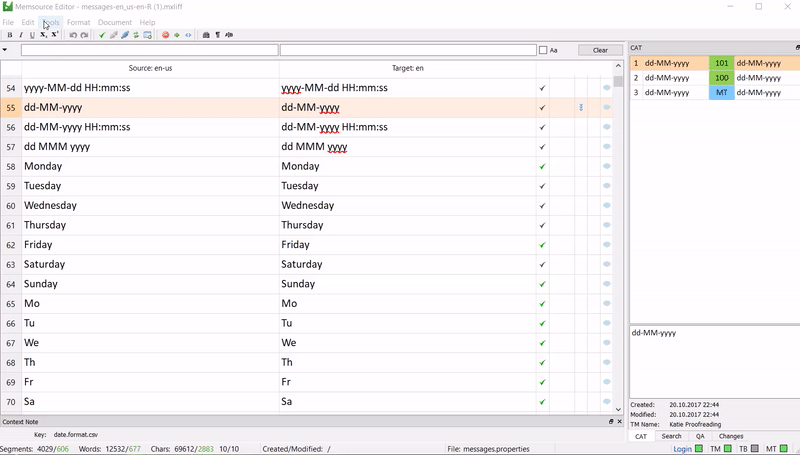Image resolution: width=800 pixels, height=455 pixels.
Task: Click the comment bubble in row 70 Sa
Action: coord(607,401)
